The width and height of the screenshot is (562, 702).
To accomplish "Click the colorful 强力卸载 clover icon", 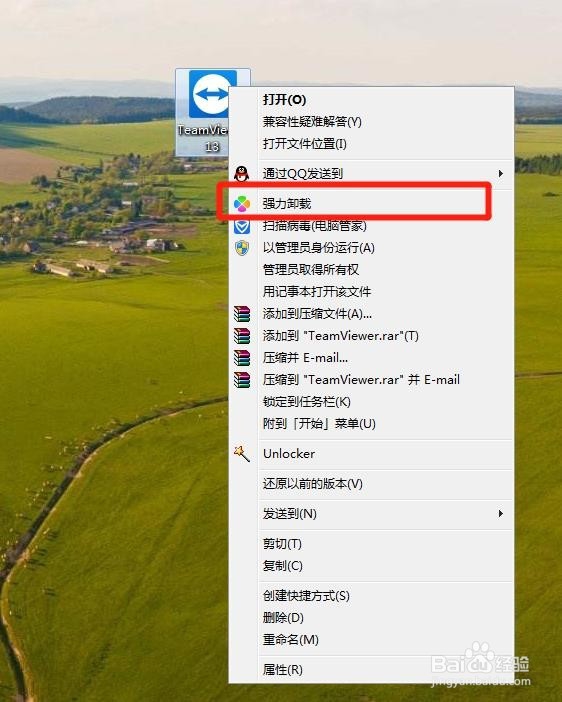I will [242, 204].
